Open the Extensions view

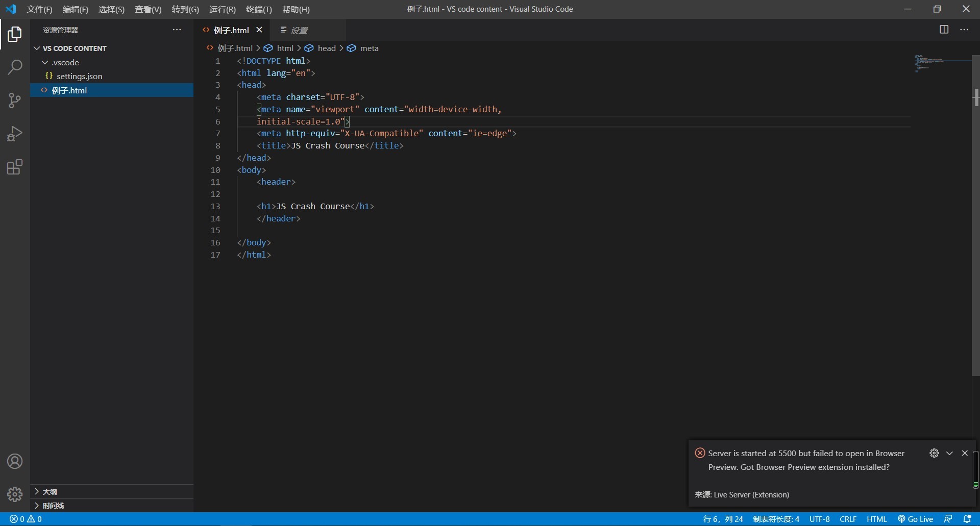click(15, 167)
